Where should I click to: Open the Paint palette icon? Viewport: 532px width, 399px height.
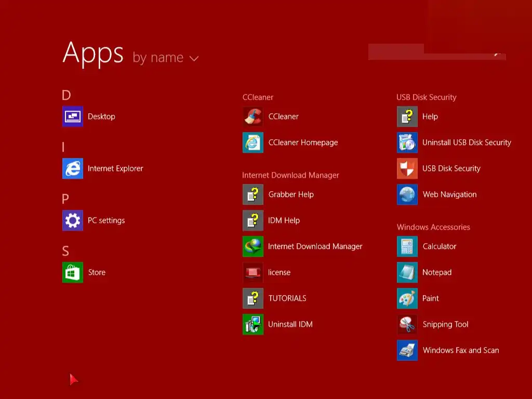(x=407, y=298)
